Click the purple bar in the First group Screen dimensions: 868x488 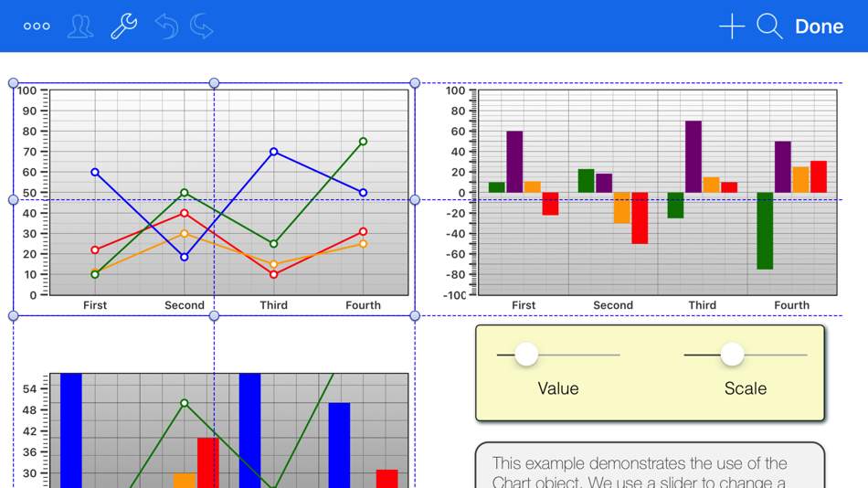pos(514,162)
